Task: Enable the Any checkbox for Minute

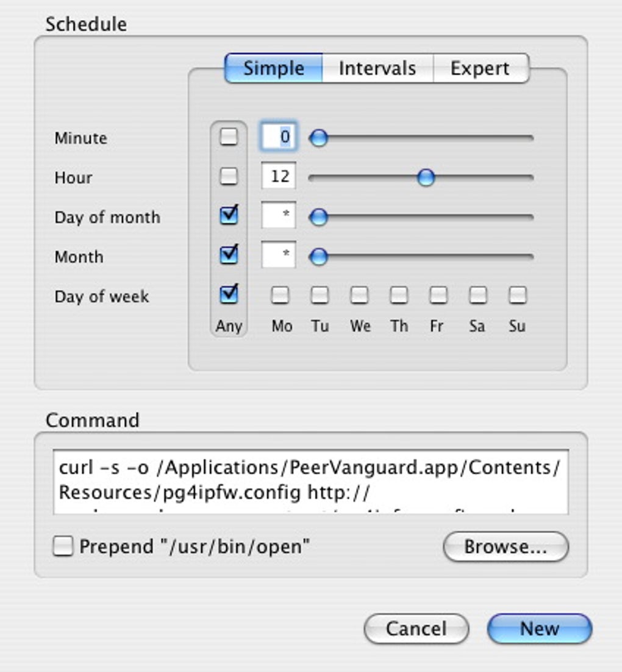Action: click(x=229, y=137)
